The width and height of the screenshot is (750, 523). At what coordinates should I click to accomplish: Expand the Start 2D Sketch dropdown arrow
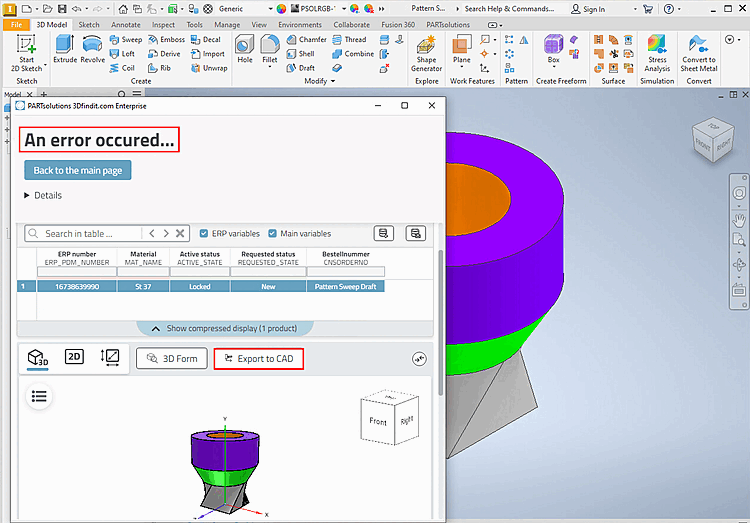point(45,64)
